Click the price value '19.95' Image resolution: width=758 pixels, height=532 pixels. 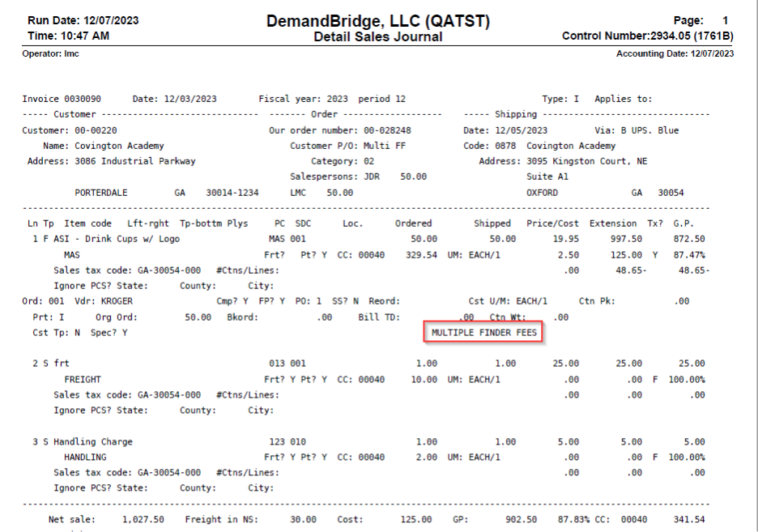tap(565, 239)
